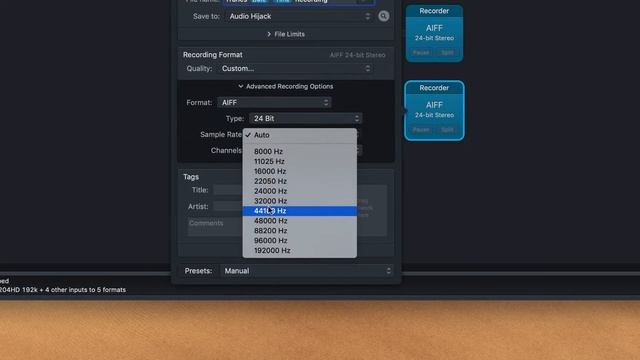Viewport: 640px width, 360px height.
Task: Click Split on the lower Recorder block
Action: (x=447, y=130)
